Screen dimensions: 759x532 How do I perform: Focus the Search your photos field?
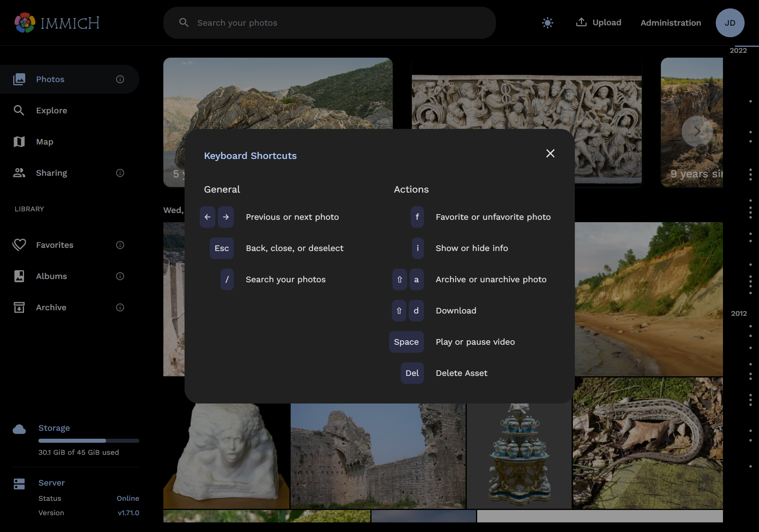329,23
